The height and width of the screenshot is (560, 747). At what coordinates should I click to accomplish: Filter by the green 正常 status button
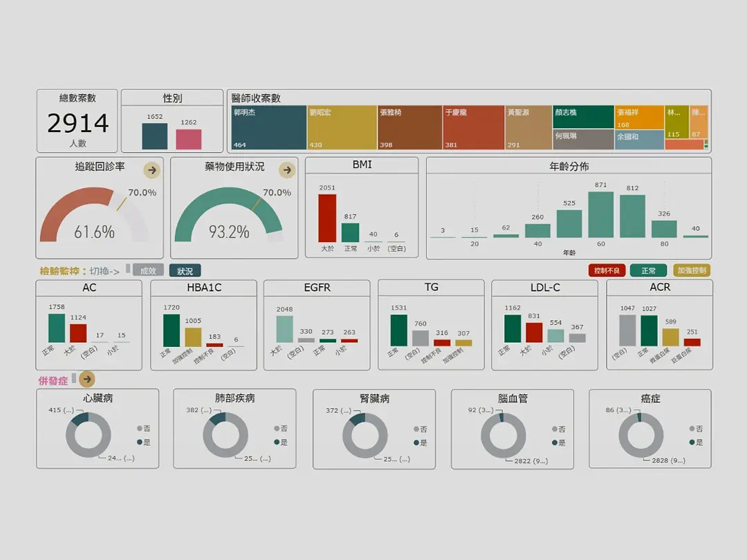[648, 270]
